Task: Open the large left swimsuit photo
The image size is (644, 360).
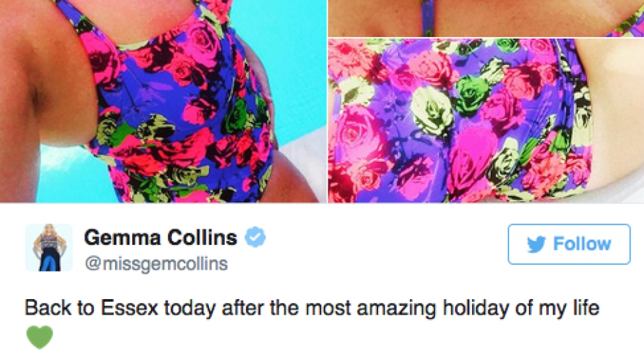Action: tap(163, 101)
